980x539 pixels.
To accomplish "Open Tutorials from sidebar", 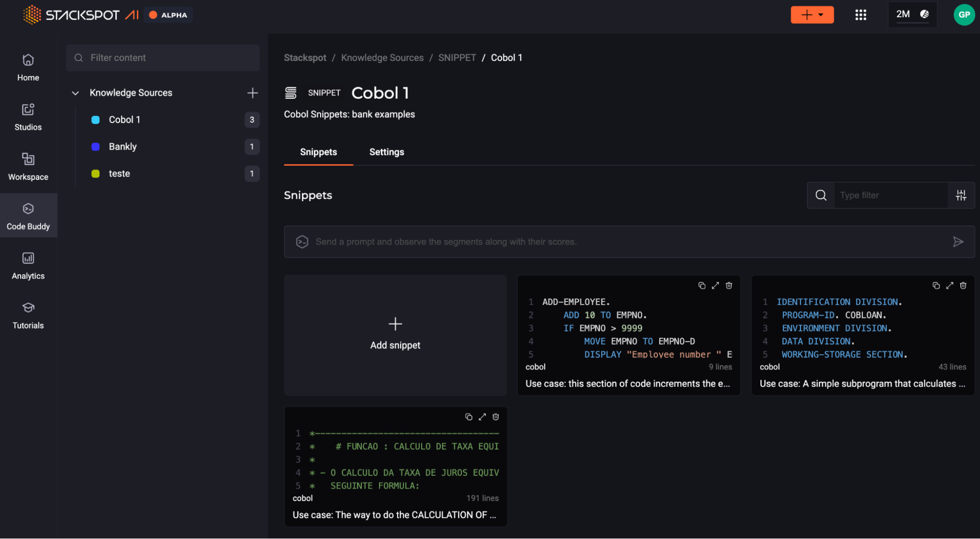I will point(28,315).
